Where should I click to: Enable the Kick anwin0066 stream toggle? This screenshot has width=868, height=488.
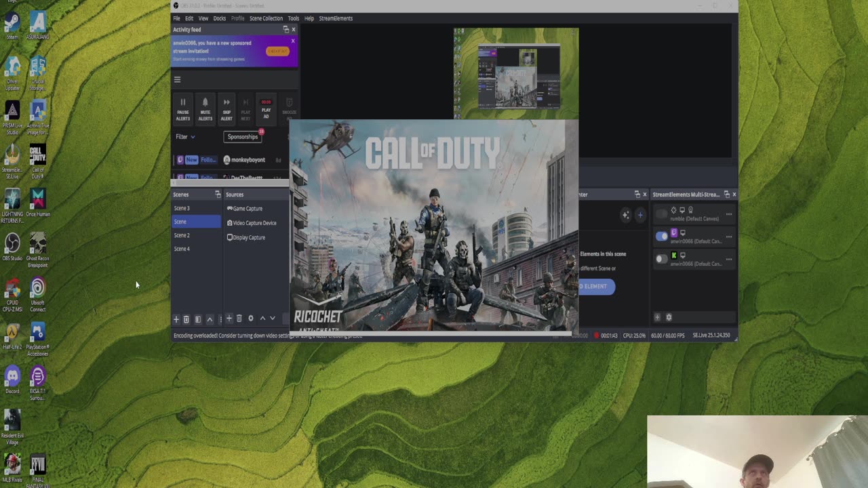(662, 259)
